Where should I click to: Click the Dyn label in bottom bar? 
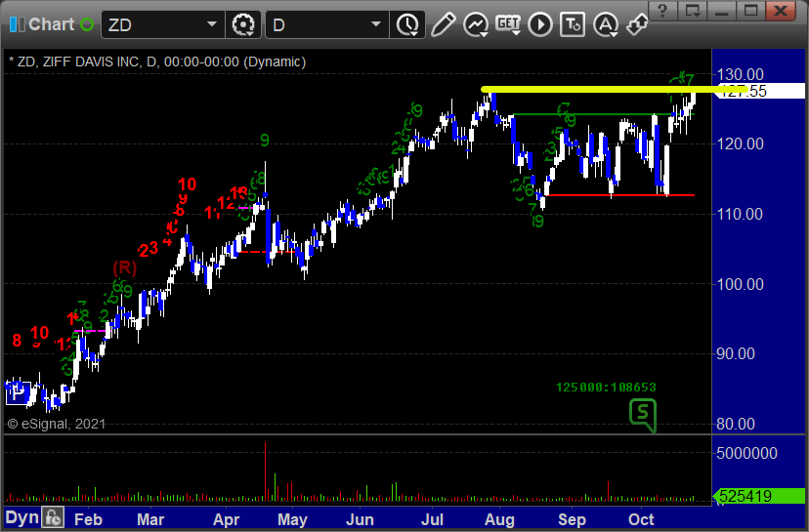(22, 517)
